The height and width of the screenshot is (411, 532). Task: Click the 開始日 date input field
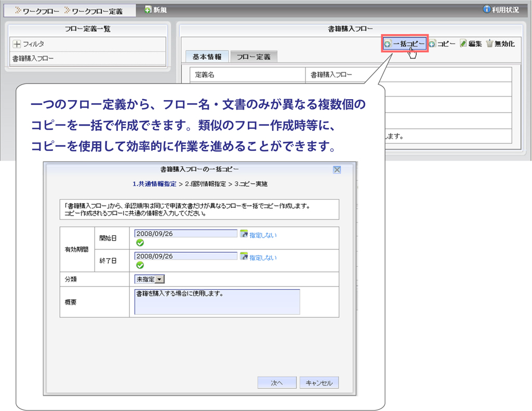[x=186, y=234]
